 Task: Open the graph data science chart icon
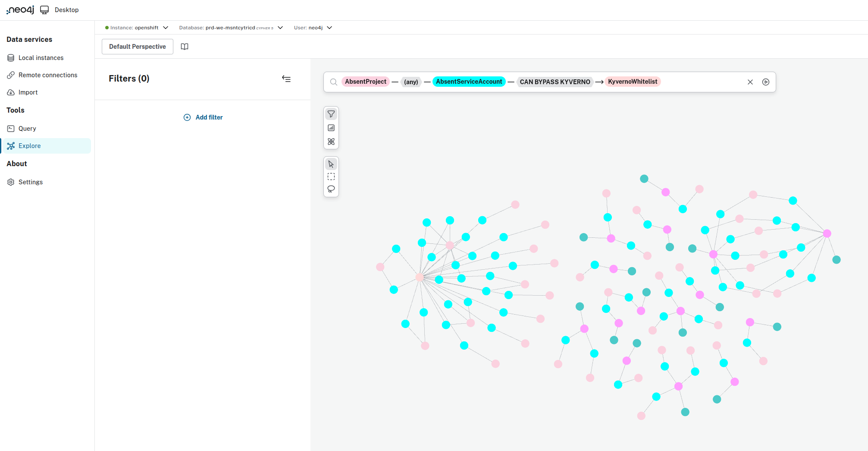(331, 128)
